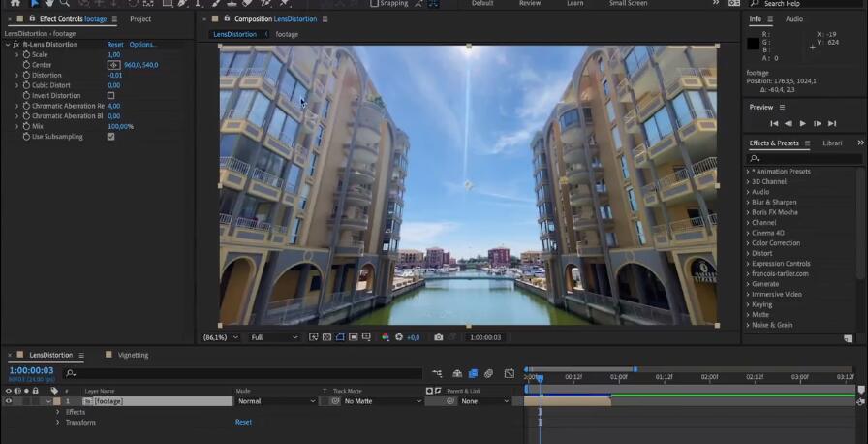Screen dimensions: 868x444
Task: Select the Rectangle shape tool
Action: click(x=168, y=3)
